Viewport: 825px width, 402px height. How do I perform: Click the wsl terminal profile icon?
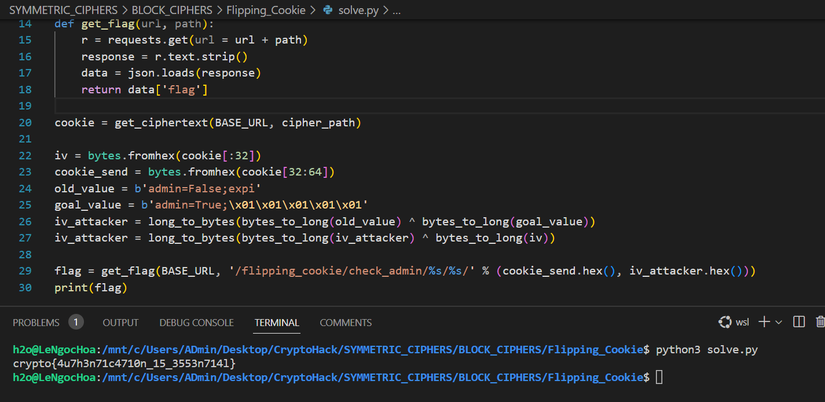tap(725, 322)
